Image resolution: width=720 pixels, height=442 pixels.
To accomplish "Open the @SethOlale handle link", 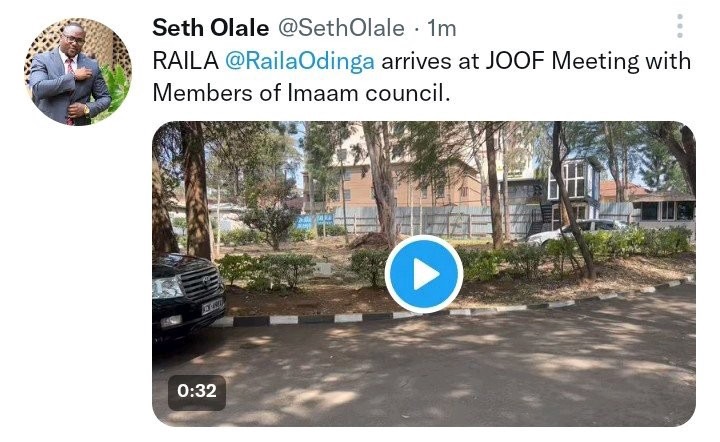I will 342,28.
